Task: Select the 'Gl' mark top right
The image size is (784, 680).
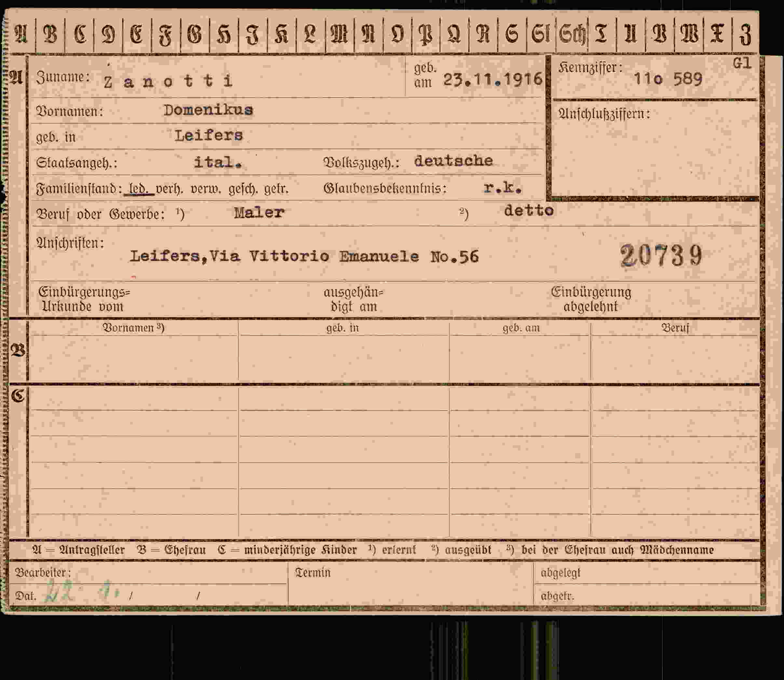Action: (x=742, y=63)
